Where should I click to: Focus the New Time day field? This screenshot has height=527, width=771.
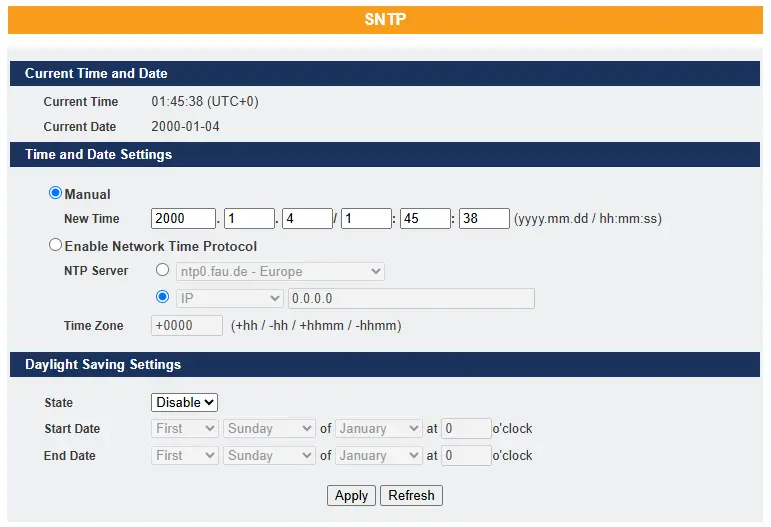307,218
